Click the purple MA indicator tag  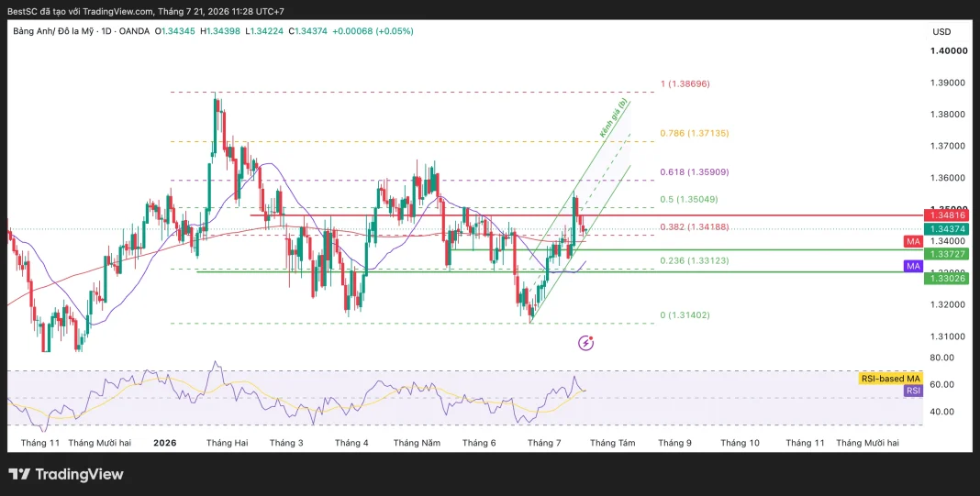point(913,266)
